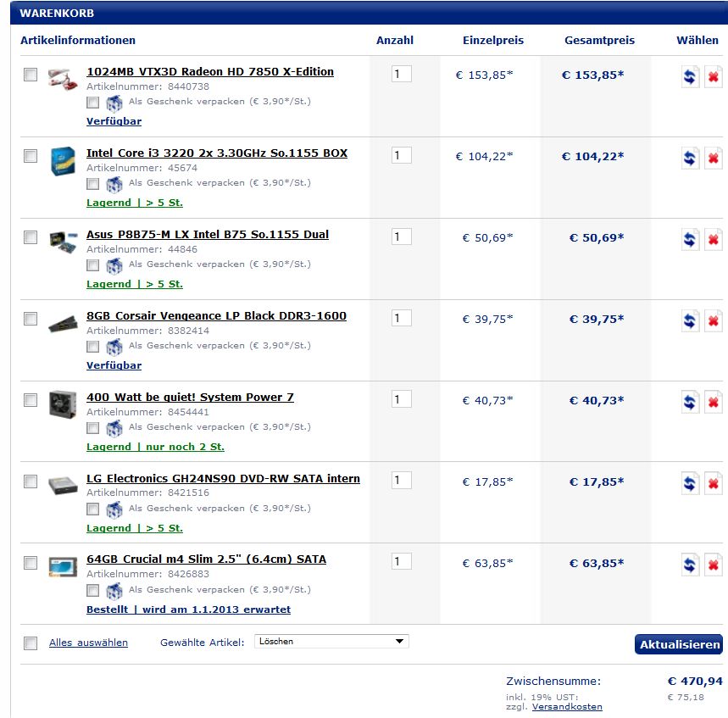Click Bestellt wird am 1.1.2013 erwartet

click(188, 609)
